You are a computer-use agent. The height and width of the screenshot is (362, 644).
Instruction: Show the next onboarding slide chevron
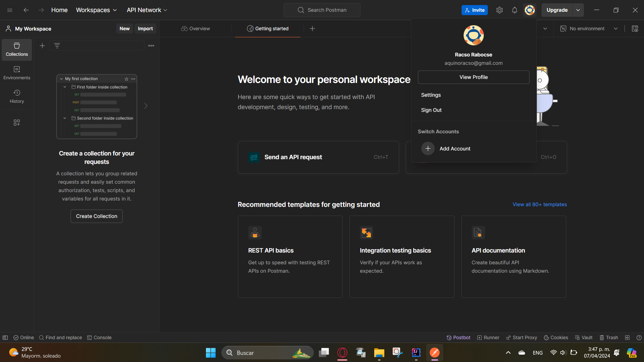tap(146, 106)
